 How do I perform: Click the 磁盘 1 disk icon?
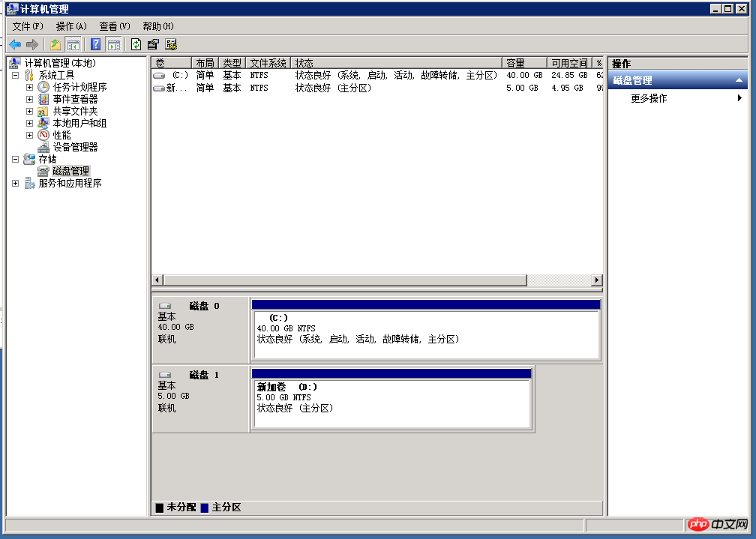(x=165, y=375)
